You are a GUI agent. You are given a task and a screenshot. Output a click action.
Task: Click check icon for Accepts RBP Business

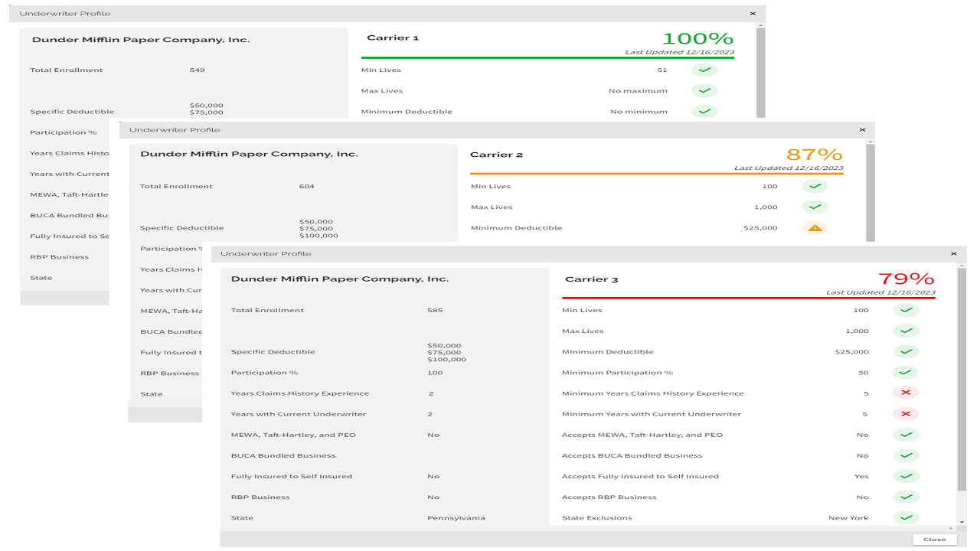click(x=906, y=497)
